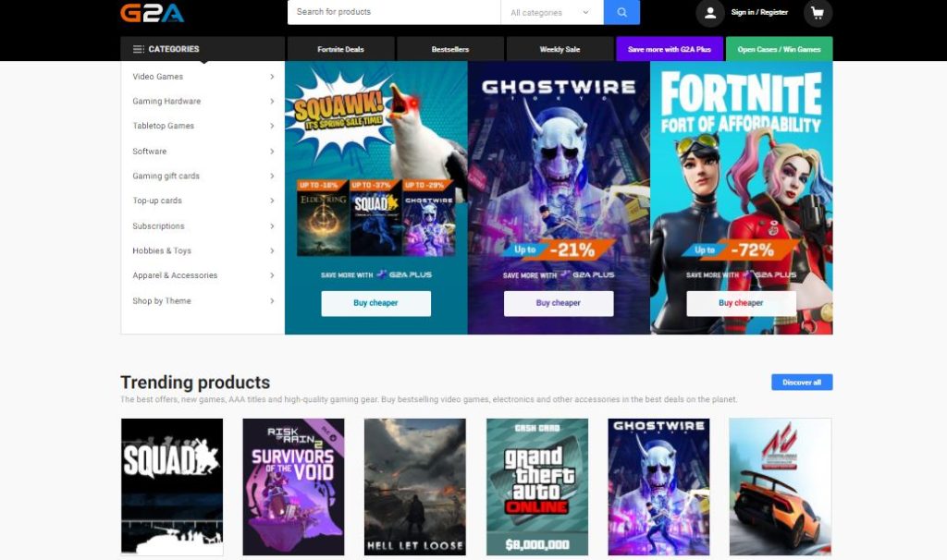This screenshot has width=947, height=560.
Task: Open the Weekly Sale tab
Action: (560, 49)
